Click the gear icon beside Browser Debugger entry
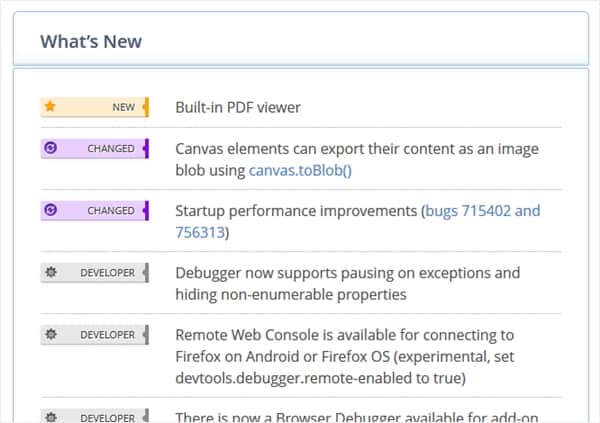Viewport: 600px width, 423px height. pos(51,417)
